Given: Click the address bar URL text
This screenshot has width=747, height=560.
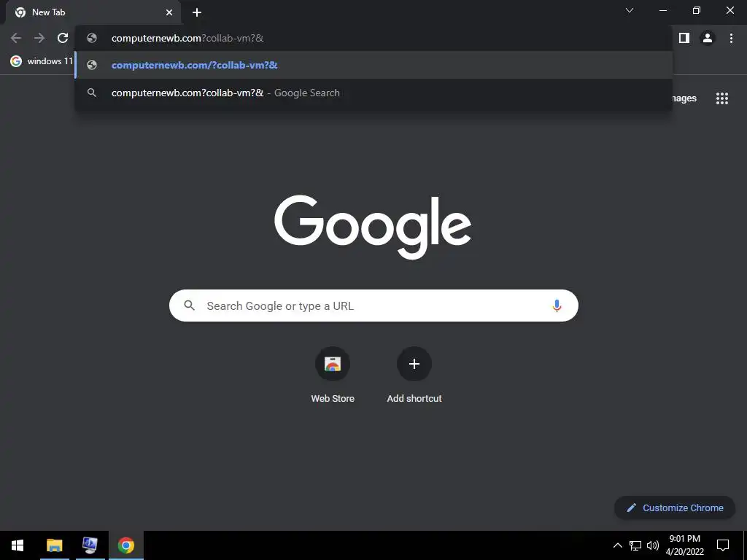Looking at the screenshot, I should tap(187, 38).
